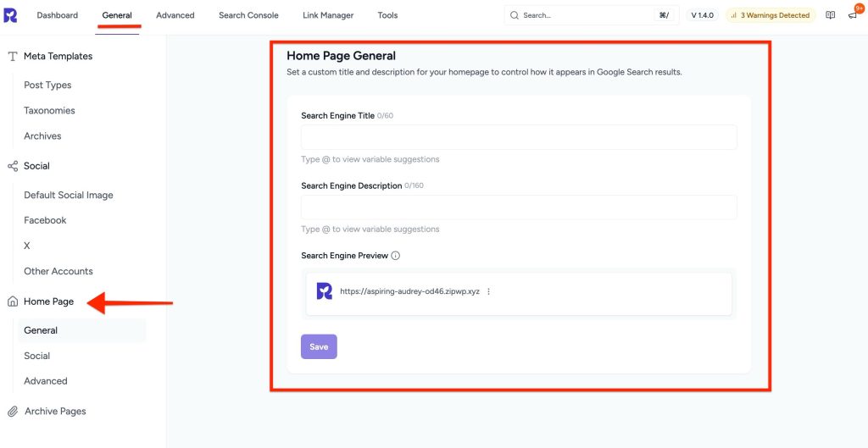Focus the Search Engine Description field
The image size is (868, 448).
[519, 207]
